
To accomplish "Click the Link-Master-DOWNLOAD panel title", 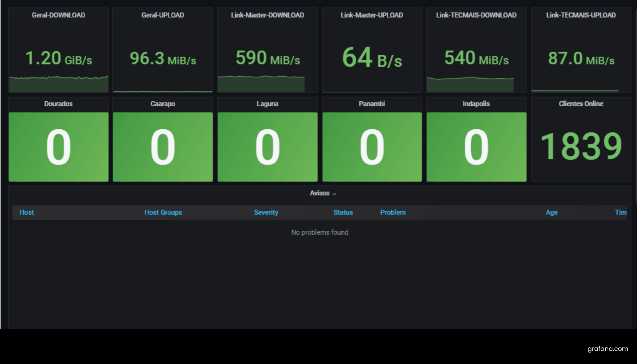I will [267, 15].
